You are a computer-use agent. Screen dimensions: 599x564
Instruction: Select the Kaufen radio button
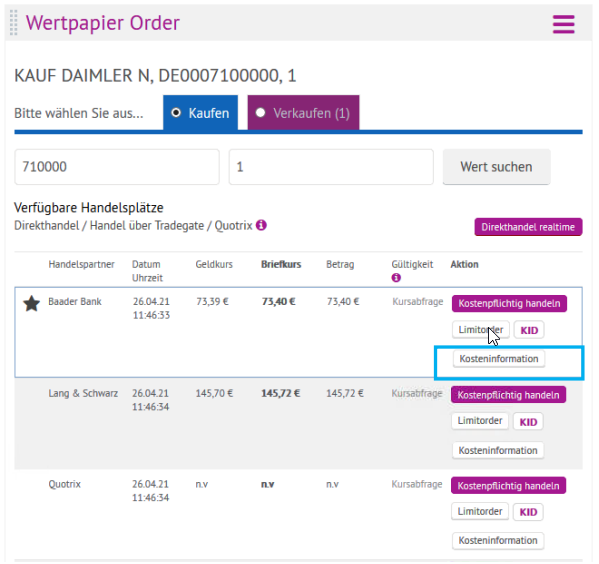176,113
